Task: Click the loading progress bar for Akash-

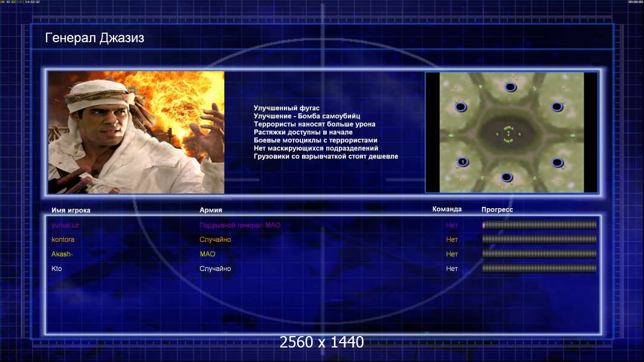Action: (x=539, y=254)
